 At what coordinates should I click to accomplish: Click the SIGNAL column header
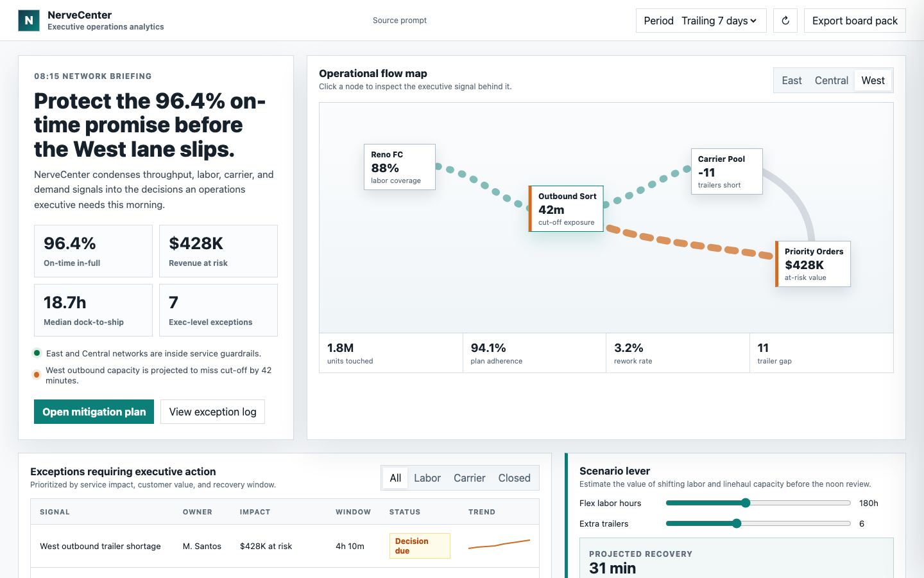click(55, 512)
